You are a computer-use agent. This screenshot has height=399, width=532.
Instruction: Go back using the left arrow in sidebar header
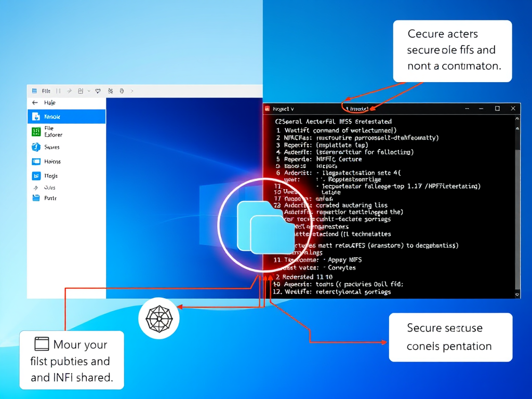pos(35,102)
